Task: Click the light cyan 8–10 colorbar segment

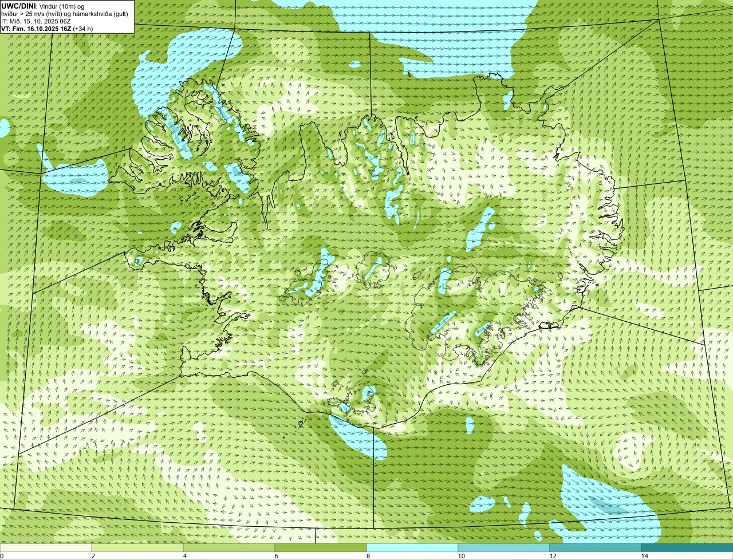Action: tap(412, 547)
